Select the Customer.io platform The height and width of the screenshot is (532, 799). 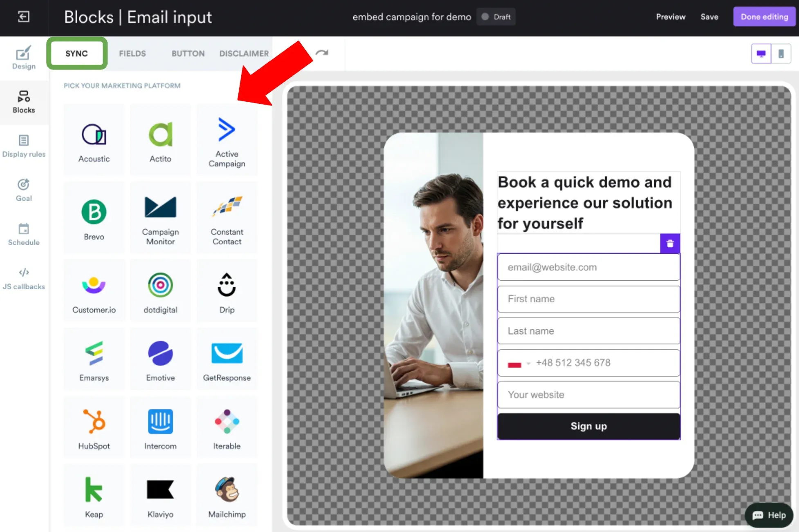(x=94, y=291)
